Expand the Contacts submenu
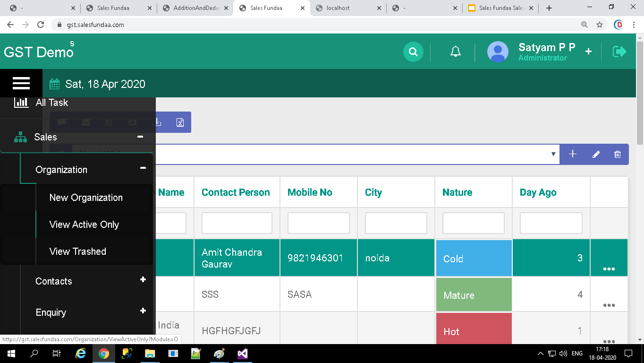 coord(143,280)
